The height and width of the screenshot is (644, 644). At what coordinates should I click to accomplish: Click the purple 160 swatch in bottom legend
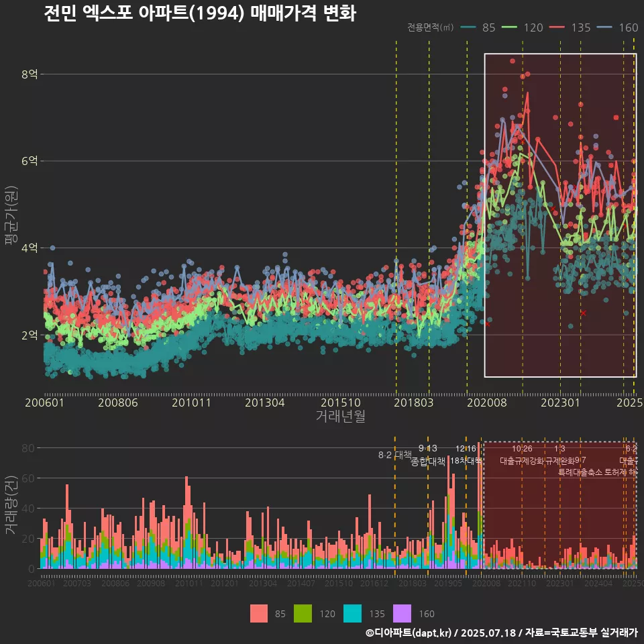click(402, 614)
